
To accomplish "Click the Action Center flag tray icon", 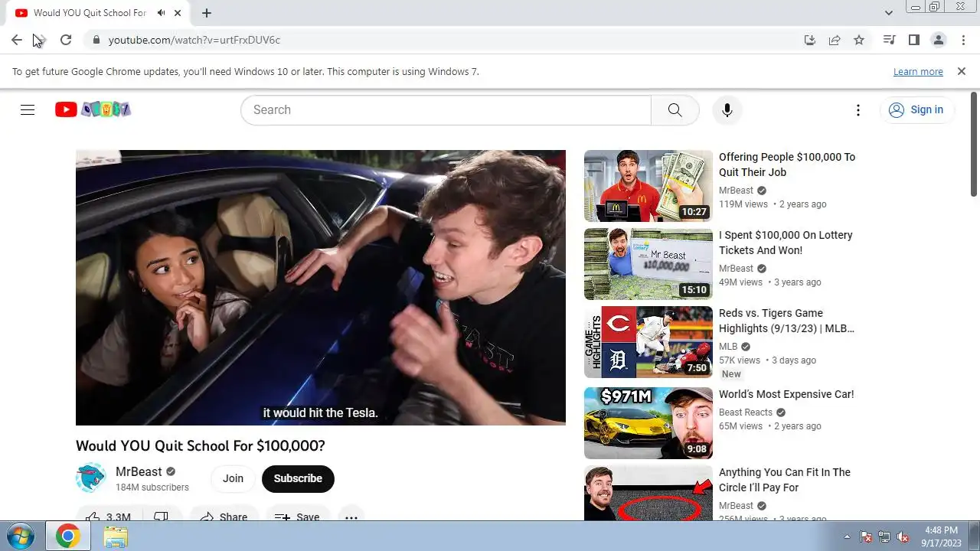I will click(867, 536).
